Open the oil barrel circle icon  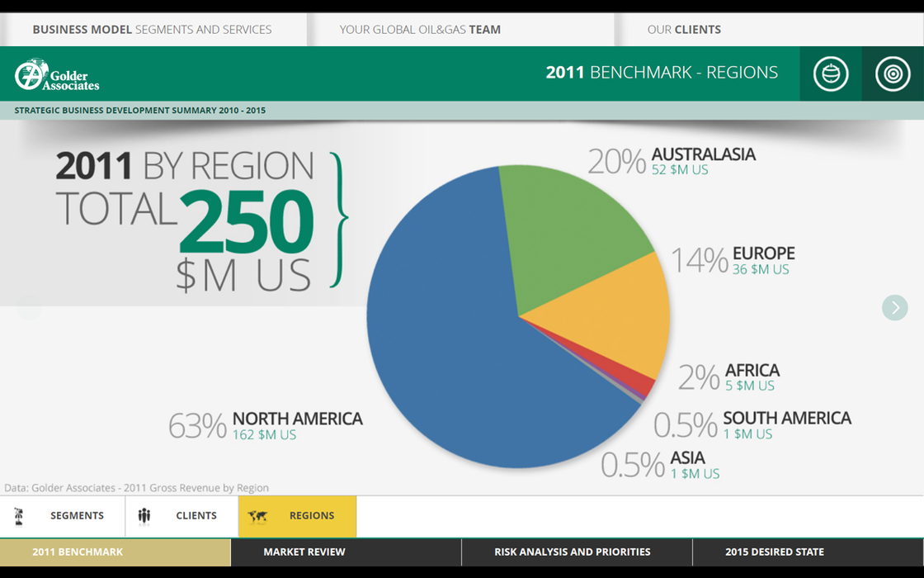click(830, 73)
